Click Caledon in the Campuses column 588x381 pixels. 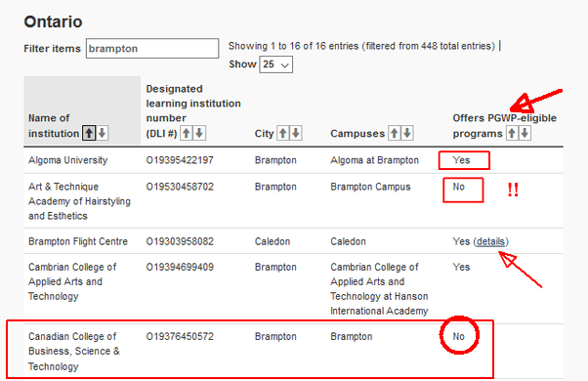pos(348,241)
